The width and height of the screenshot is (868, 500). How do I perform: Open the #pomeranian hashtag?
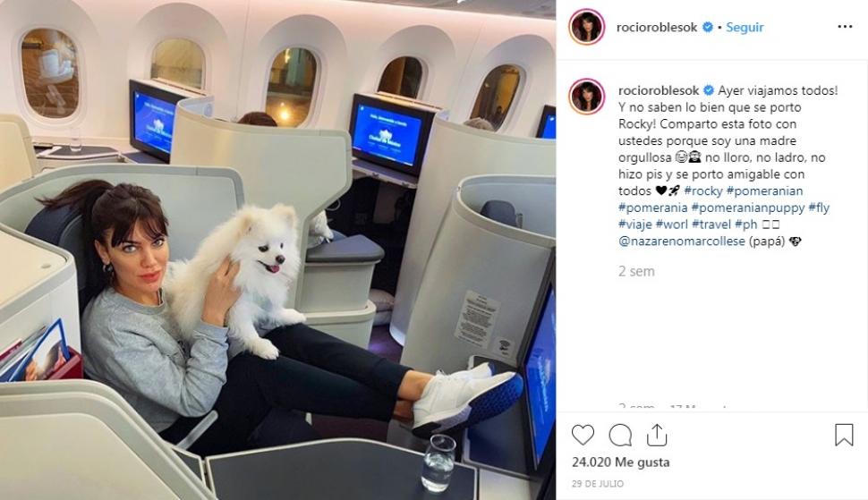point(764,191)
